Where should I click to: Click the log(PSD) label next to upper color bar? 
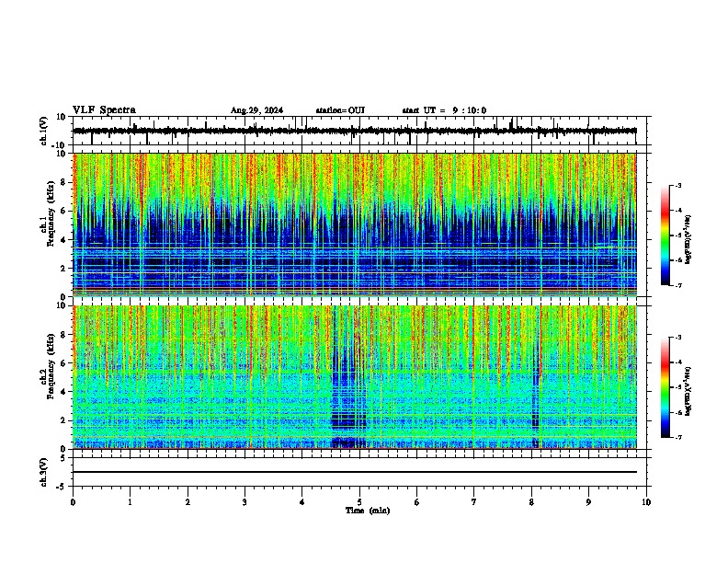tap(688, 240)
